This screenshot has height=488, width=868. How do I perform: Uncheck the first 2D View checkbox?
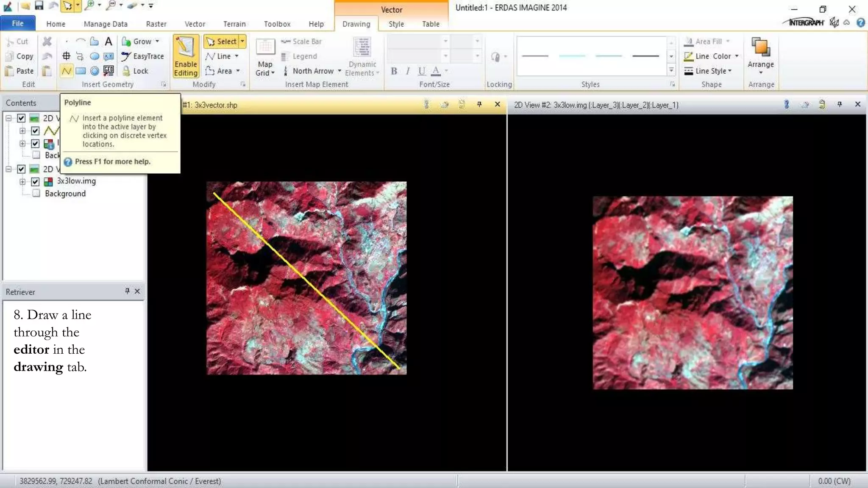click(21, 118)
